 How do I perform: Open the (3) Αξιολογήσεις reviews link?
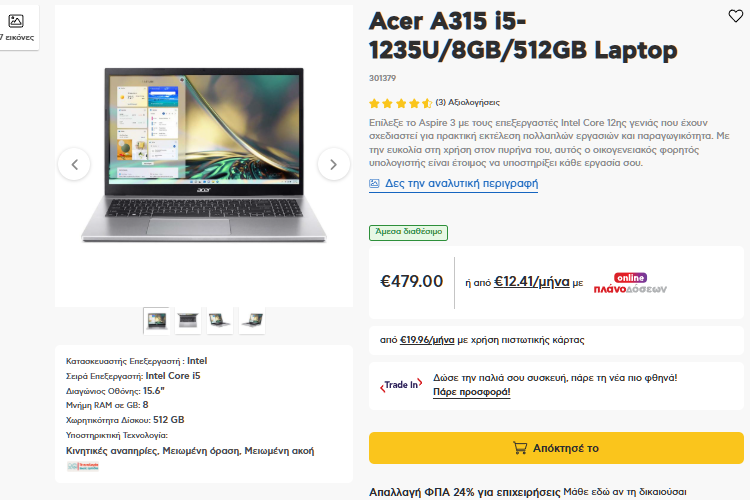(x=467, y=102)
